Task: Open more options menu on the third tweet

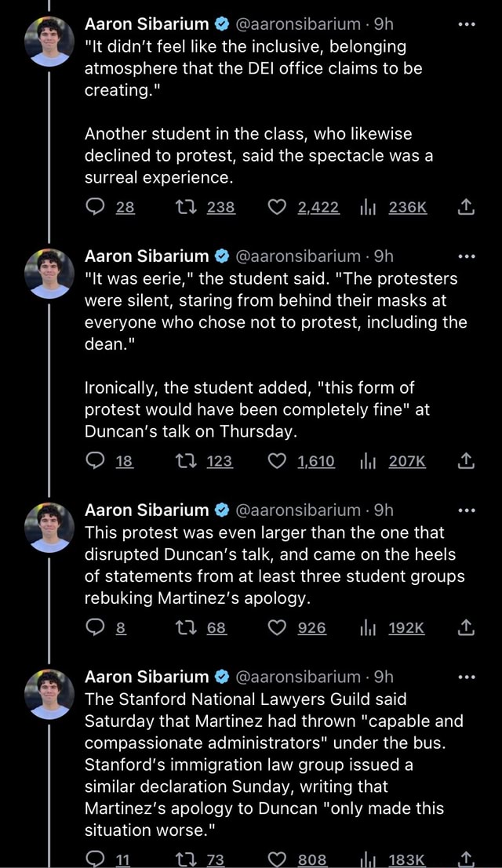Action: [467, 510]
